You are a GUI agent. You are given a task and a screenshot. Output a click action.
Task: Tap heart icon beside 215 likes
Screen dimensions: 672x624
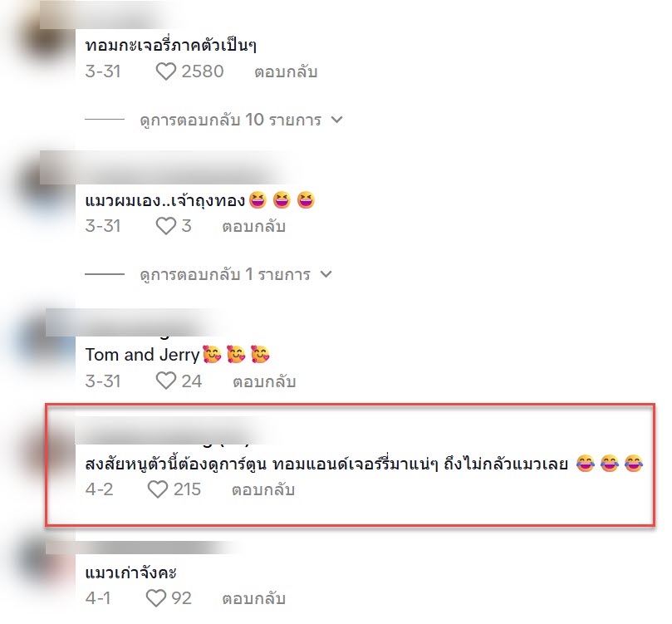(158, 489)
